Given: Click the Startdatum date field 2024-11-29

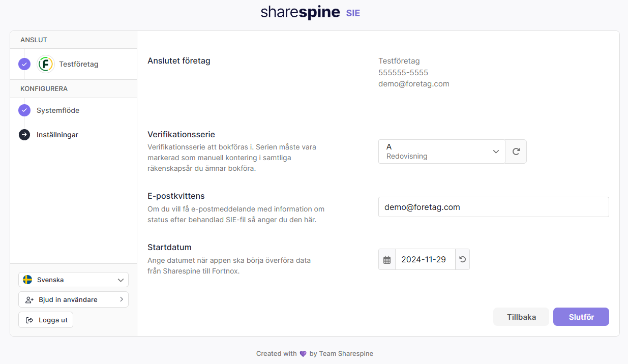Looking at the screenshot, I should (425, 259).
